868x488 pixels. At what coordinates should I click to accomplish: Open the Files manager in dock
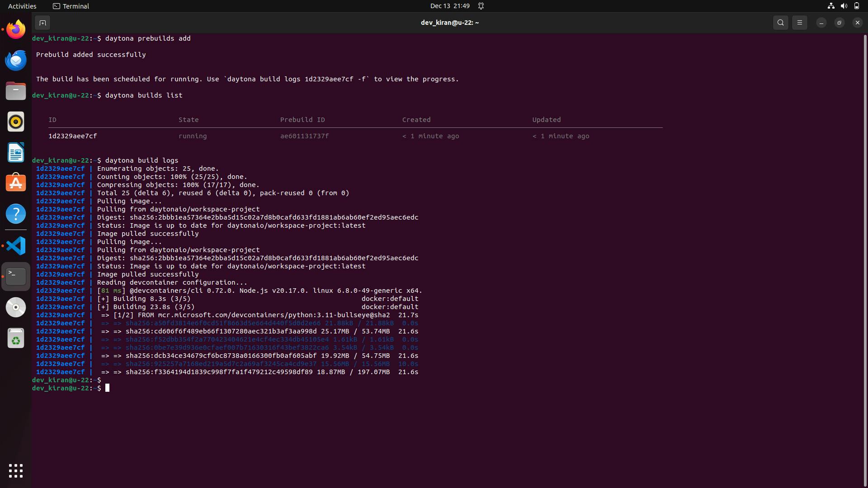[16, 91]
